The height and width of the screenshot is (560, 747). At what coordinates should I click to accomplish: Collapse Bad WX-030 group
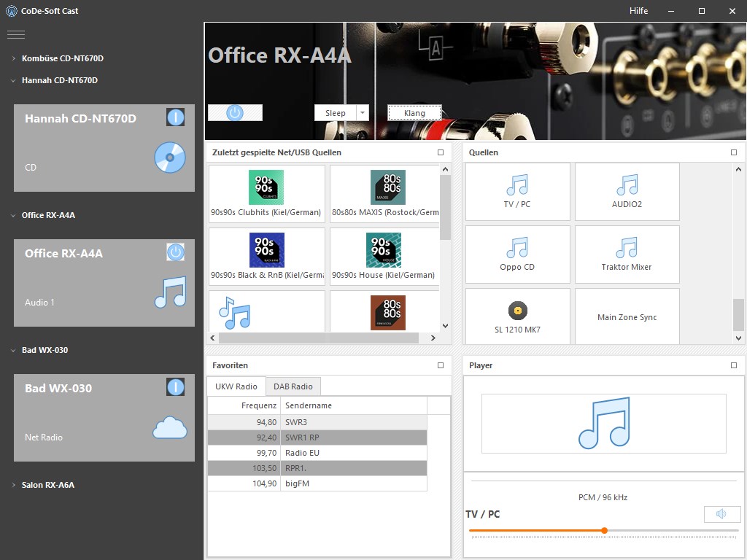click(13, 350)
